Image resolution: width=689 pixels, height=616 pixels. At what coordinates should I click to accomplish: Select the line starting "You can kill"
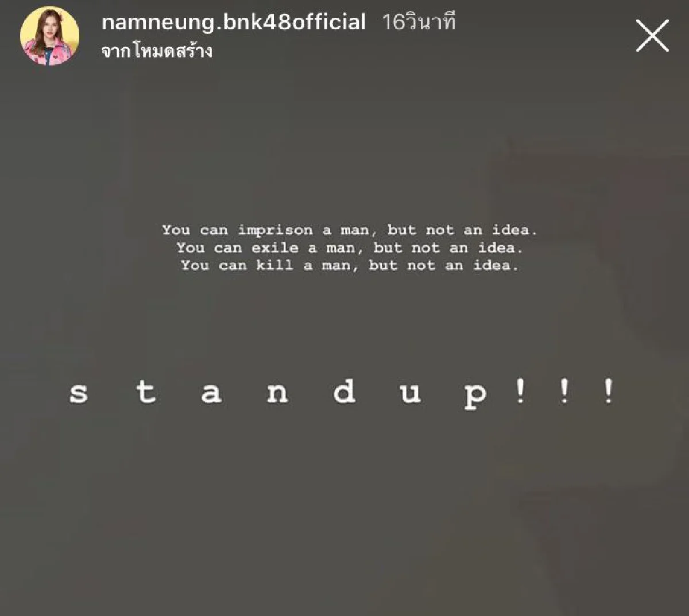click(x=349, y=265)
